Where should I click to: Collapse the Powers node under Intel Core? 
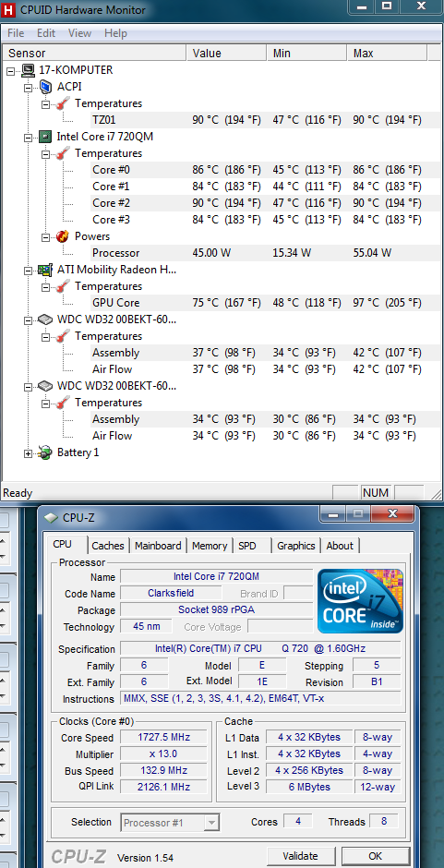[x=46, y=237]
